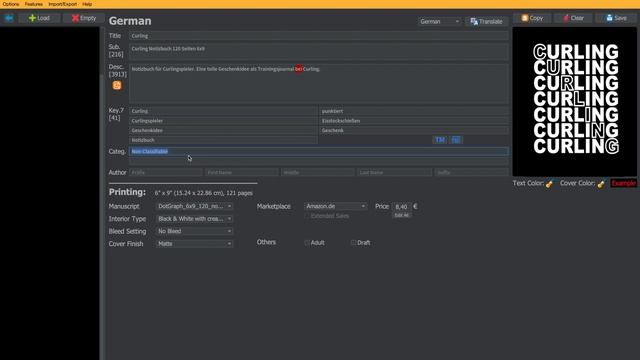Click the Title field containing Curling

(318, 36)
